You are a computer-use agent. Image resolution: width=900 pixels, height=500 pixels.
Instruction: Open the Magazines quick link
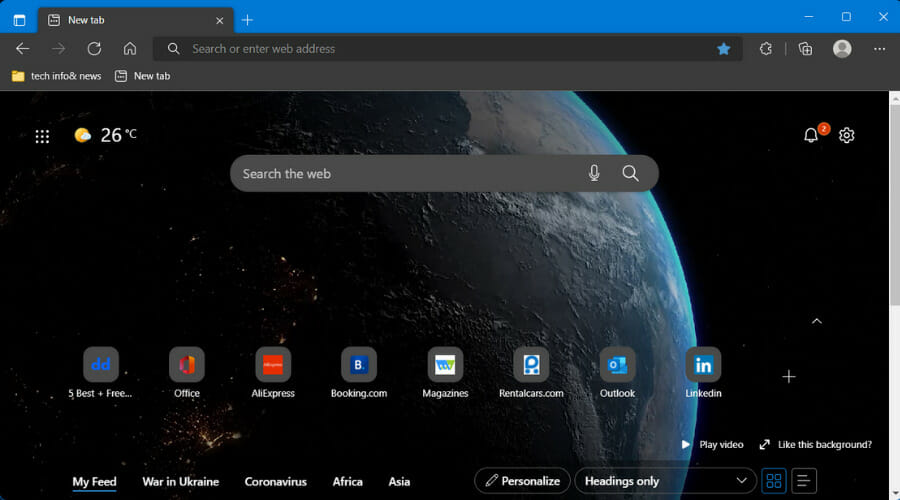pos(445,373)
